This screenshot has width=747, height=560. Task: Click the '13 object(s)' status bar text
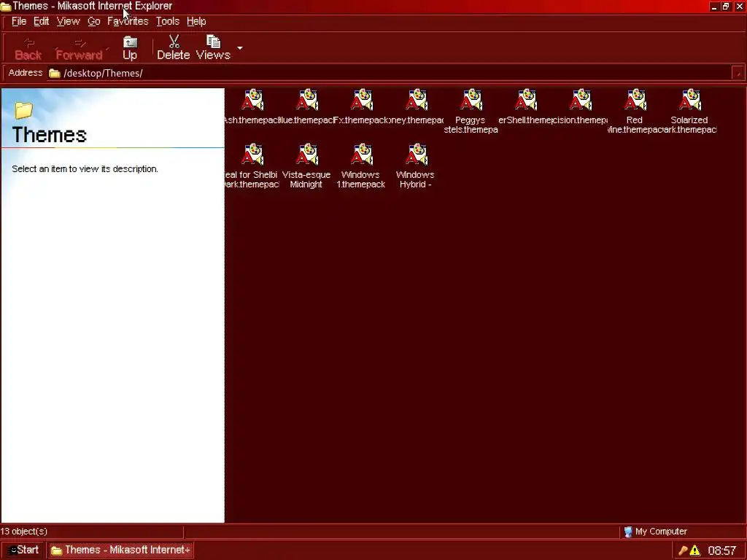pos(24,532)
